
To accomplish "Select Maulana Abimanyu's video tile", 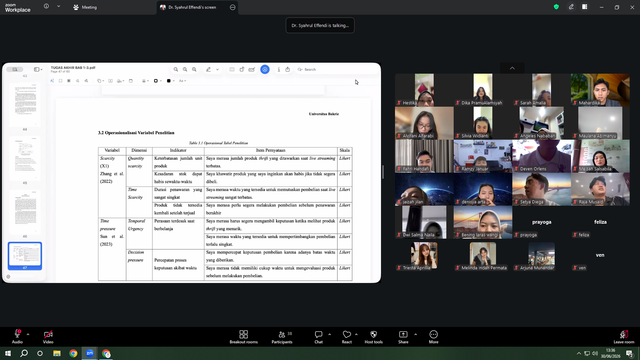I will (600, 123).
